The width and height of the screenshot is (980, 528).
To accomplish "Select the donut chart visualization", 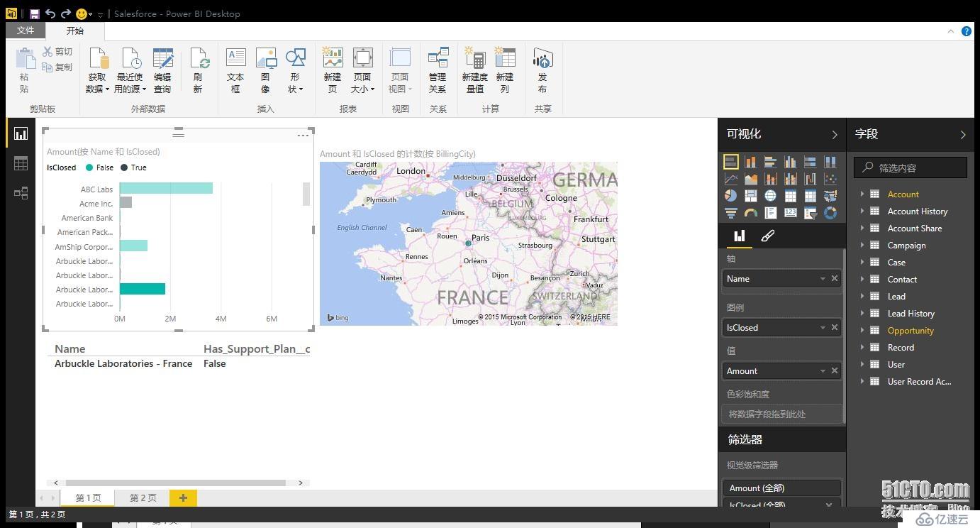I will pyautogui.click(x=830, y=213).
